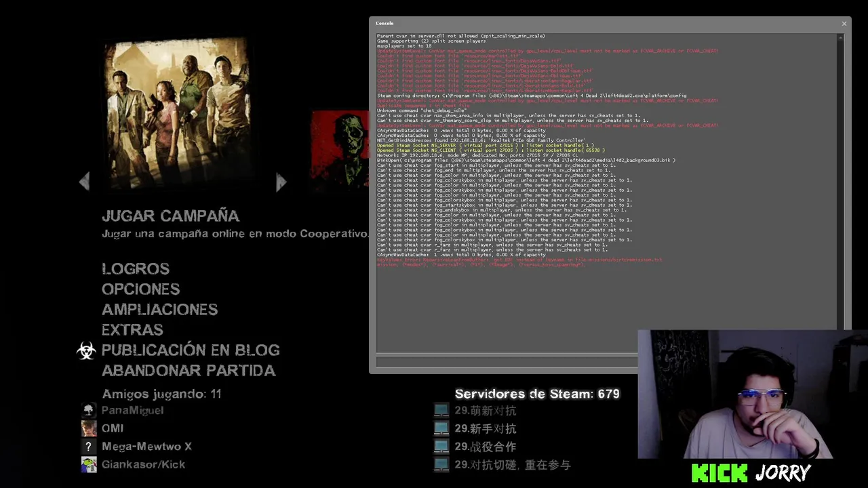Open the LOGROS menu item

tap(136, 268)
